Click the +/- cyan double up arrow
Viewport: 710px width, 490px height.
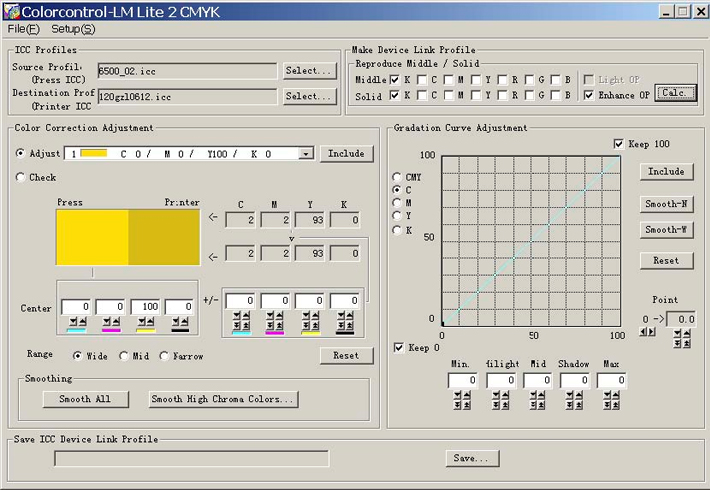pyautogui.click(x=246, y=325)
